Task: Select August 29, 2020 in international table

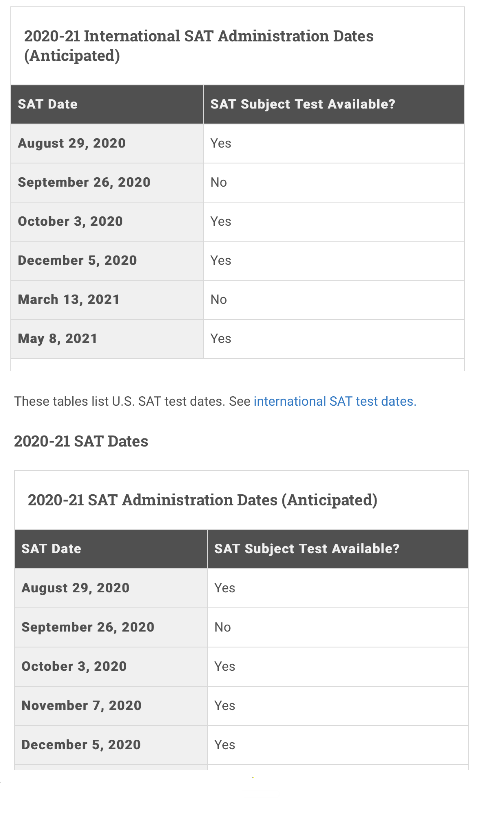Action: pos(72,143)
